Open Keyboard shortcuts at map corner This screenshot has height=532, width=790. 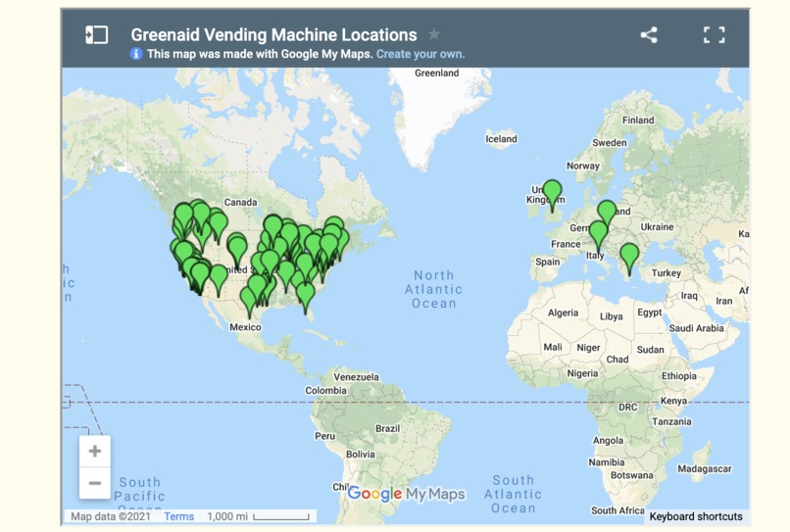point(696,516)
